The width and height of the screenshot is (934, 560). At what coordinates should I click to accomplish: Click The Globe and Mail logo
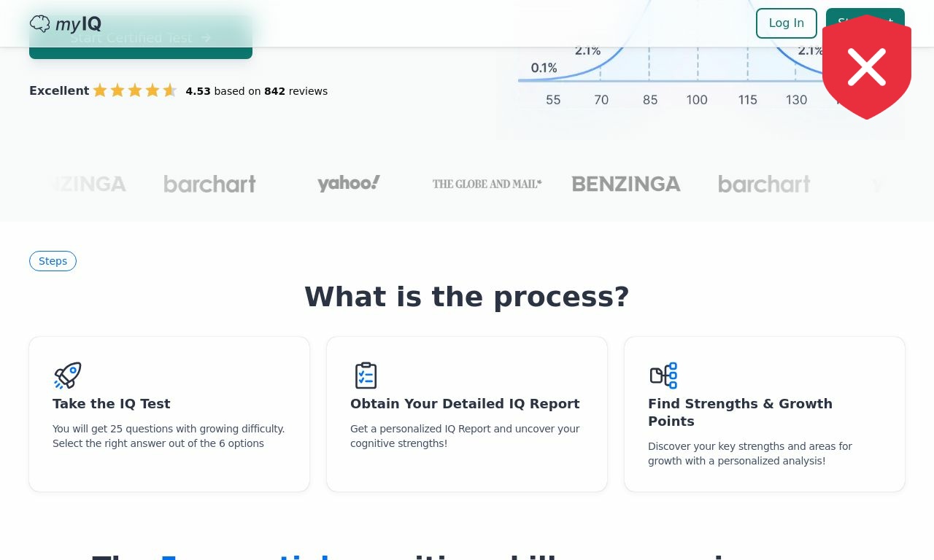click(x=487, y=184)
